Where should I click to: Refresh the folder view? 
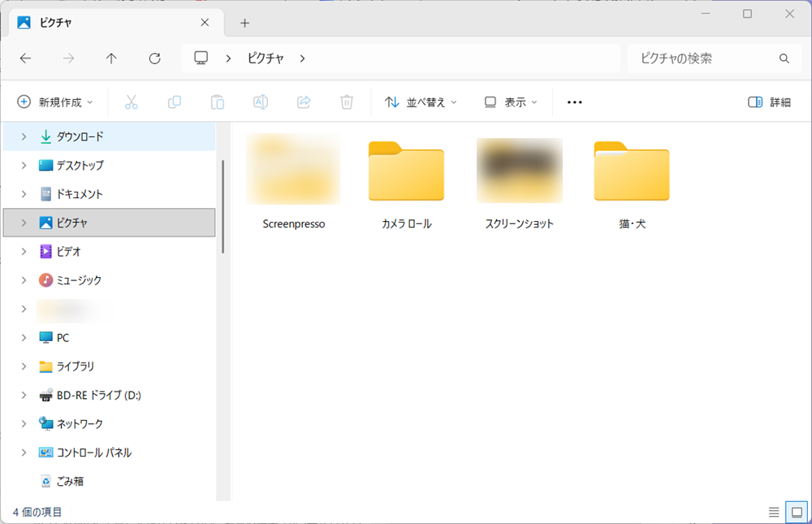[153, 58]
